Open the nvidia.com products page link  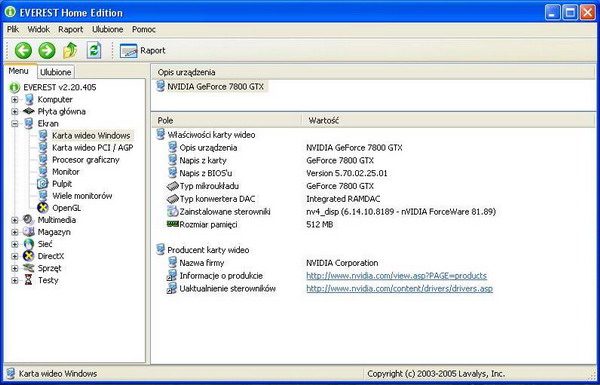click(x=396, y=276)
